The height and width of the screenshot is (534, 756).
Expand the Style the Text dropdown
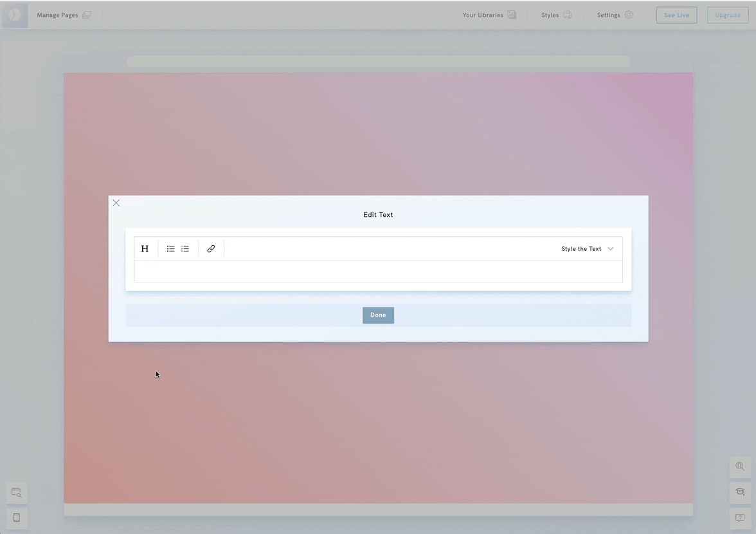[588, 249]
